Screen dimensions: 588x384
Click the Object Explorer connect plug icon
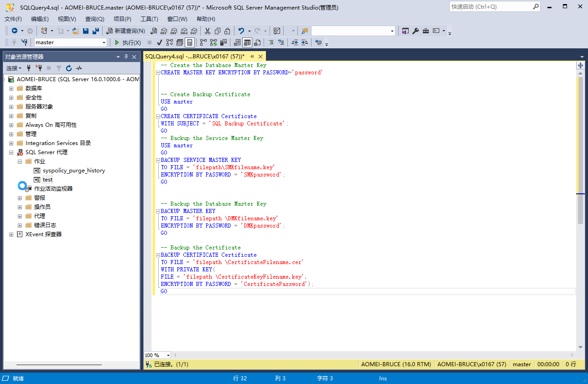(29, 68)
